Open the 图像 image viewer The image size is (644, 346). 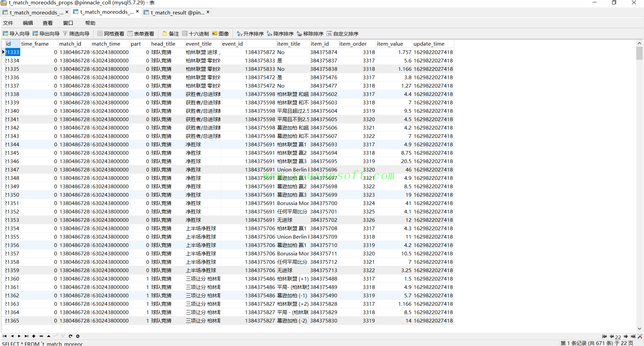(x=220, y=34)
